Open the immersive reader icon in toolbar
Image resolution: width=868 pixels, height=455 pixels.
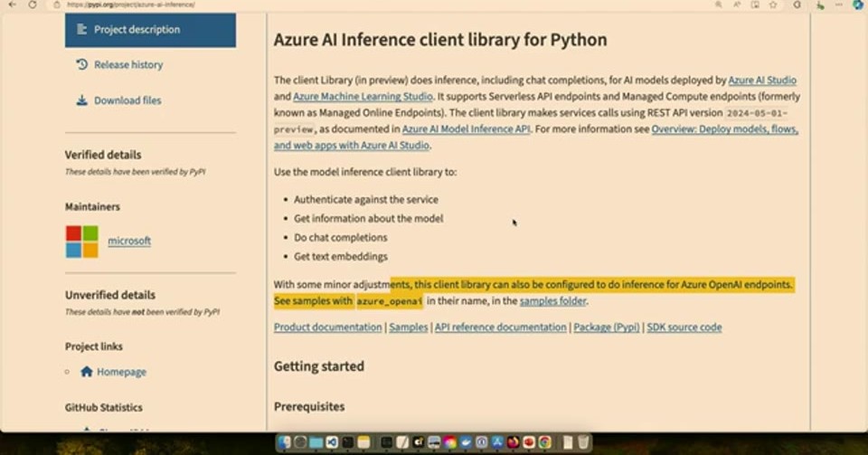[755, 5]
